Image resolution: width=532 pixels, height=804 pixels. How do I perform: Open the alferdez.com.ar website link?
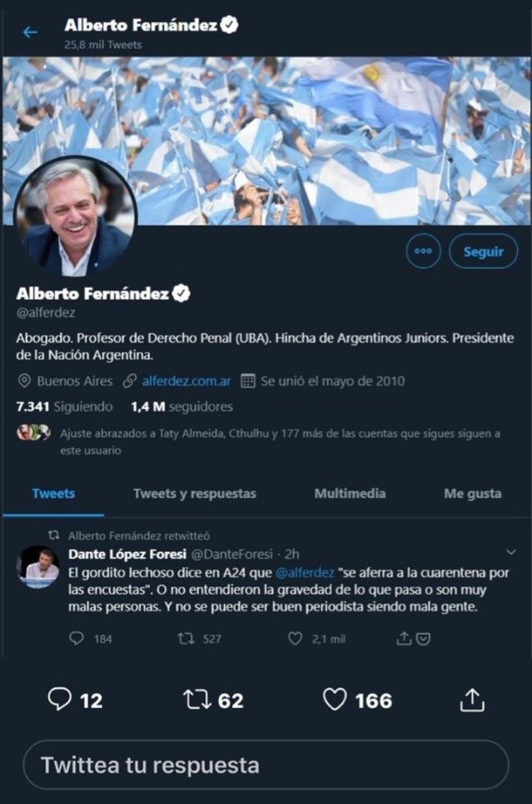(x=186, y=382)
